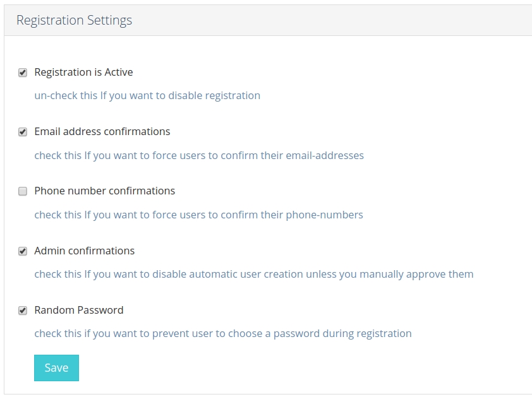Click the "Registration Settings" panel title
532x397 pixels.
(74, 20)
